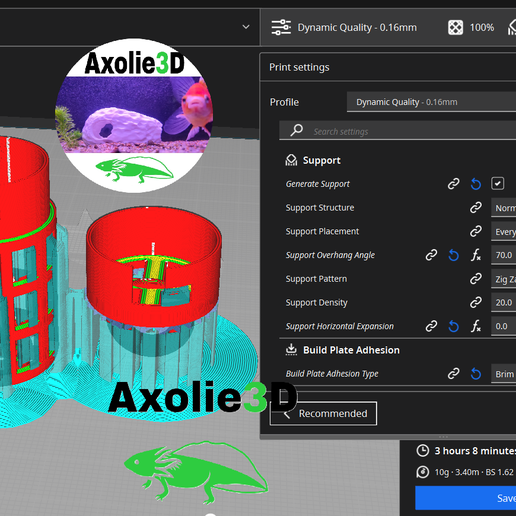Edit Support Horizontal Expansion value 0.0

pos(503,326)
